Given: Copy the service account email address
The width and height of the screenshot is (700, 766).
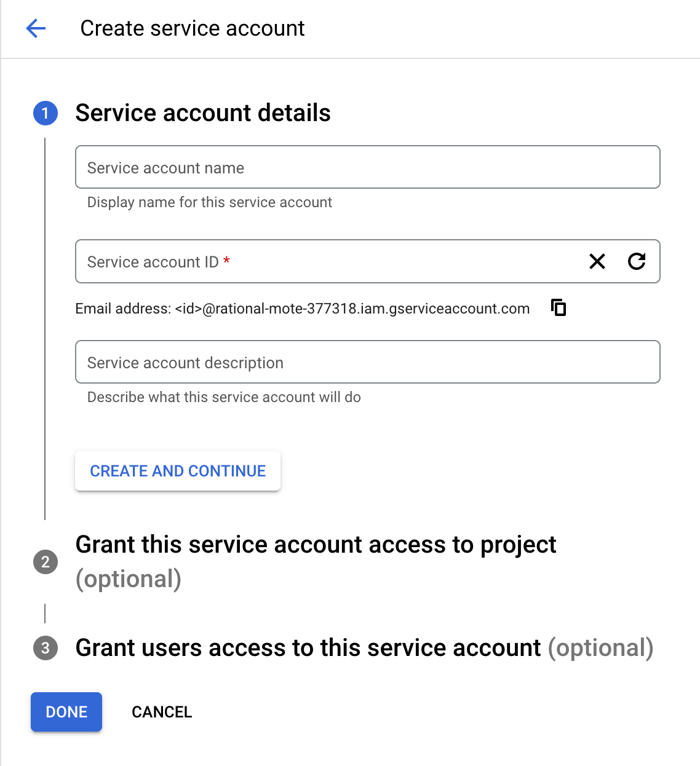Looking at the screenshot, I should point(559,307).
